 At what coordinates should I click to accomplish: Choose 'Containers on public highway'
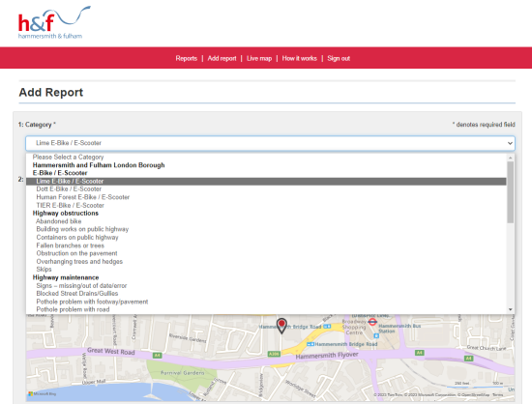tap(266, 238)
